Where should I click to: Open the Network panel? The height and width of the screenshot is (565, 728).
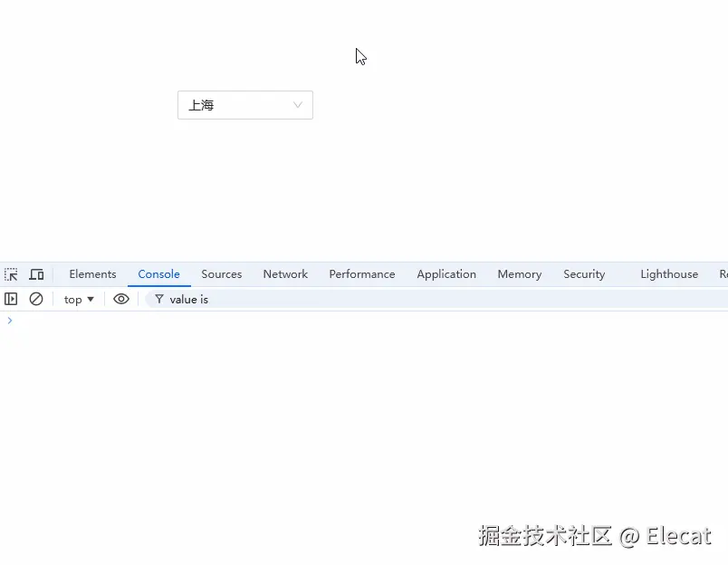click(285, 273)
